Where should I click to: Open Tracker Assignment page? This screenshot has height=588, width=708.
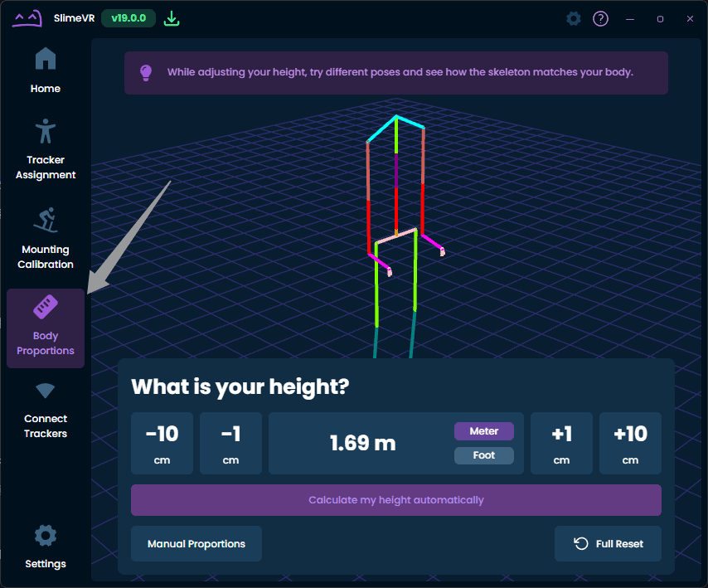[x=46, y=149]
